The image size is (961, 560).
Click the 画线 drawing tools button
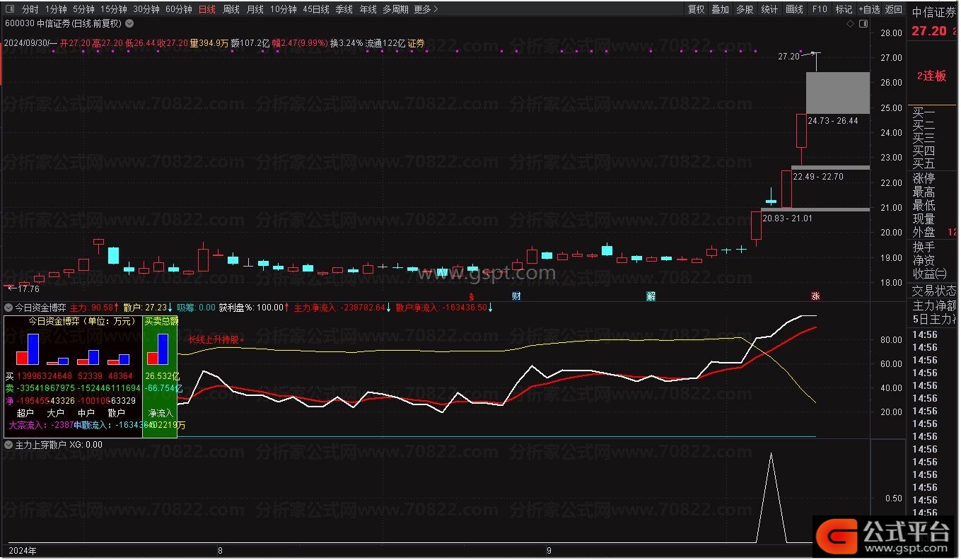tap(794, 10)
